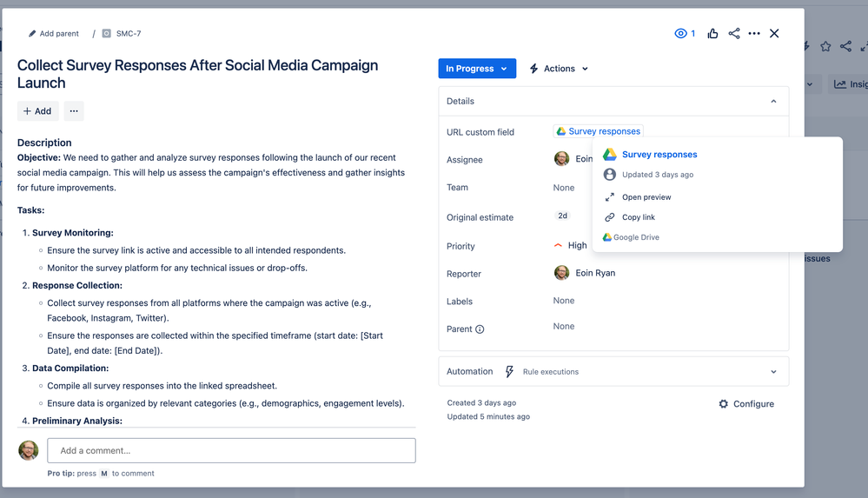Click the Automation lightning bolt icon

pos(509,372)
